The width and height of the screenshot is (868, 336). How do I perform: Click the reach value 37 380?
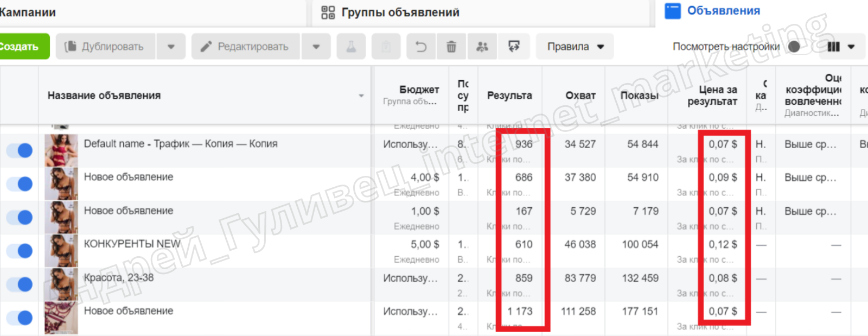click(x=580, y=177)
